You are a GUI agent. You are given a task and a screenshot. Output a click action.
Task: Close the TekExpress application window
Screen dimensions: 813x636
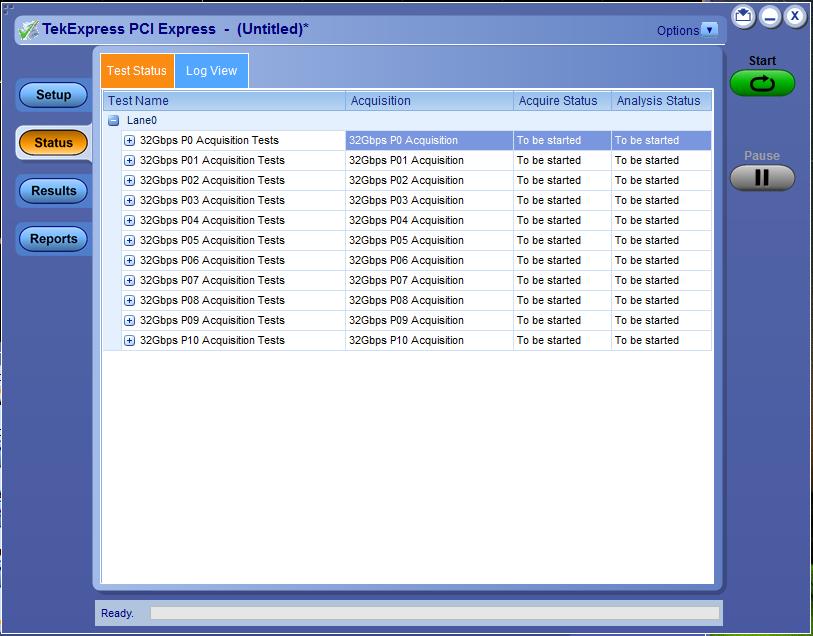795,17
